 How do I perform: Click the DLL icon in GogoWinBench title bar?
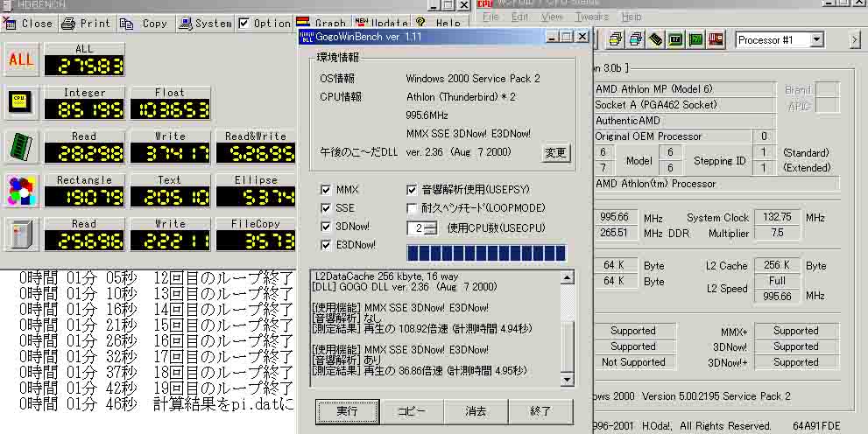coord(307,37)
